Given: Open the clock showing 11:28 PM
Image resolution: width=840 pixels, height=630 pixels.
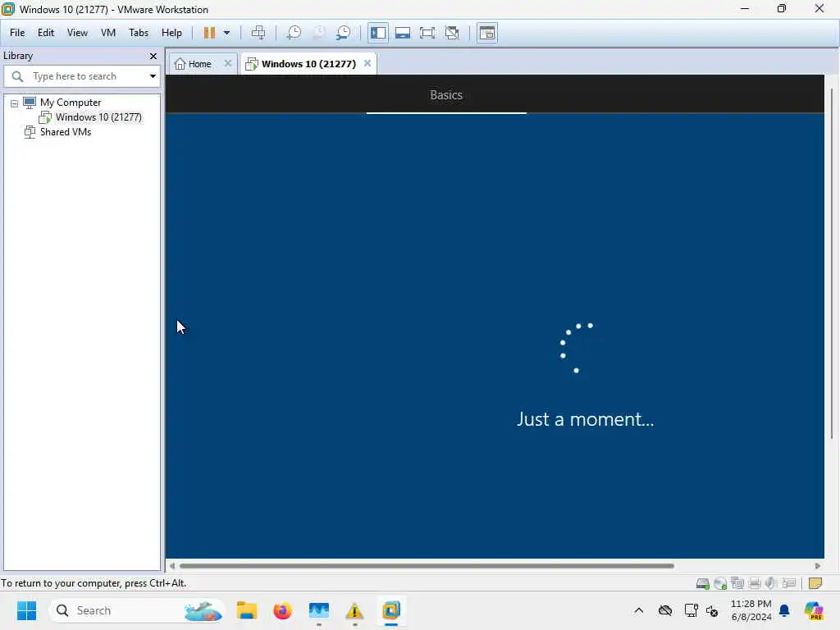Looking at the screenshot, I should pyautogui.click(x=751, y=610).
